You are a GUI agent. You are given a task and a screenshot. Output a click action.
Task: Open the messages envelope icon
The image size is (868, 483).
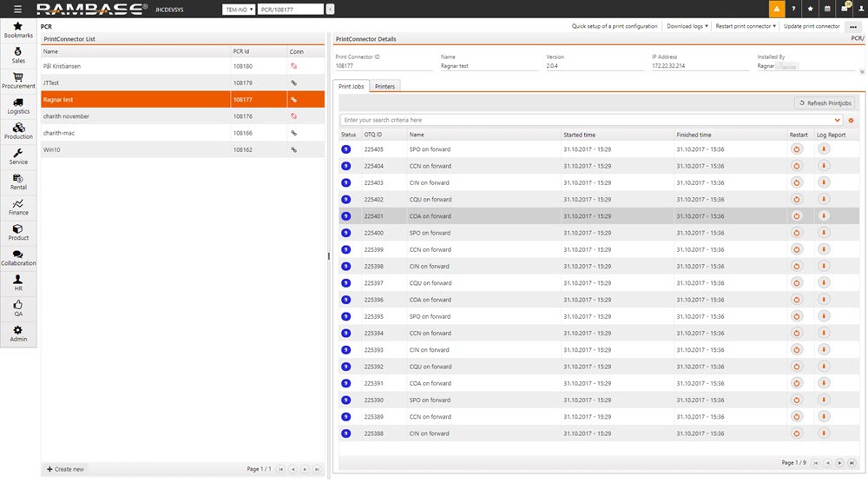pos(845,9)
